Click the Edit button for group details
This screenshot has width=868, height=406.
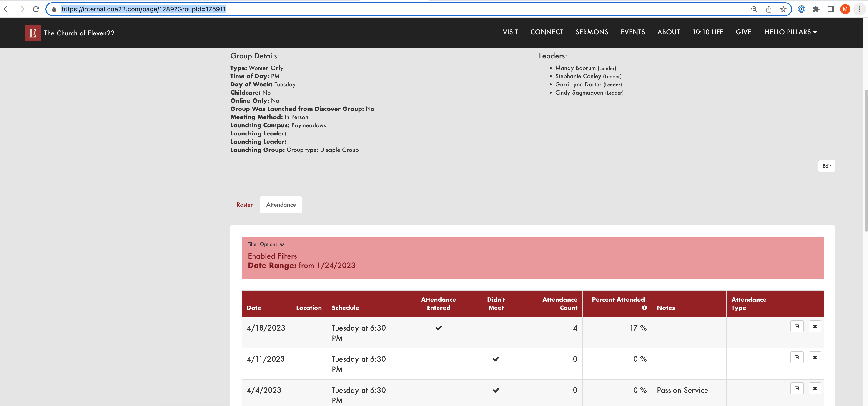pos(826,166)
